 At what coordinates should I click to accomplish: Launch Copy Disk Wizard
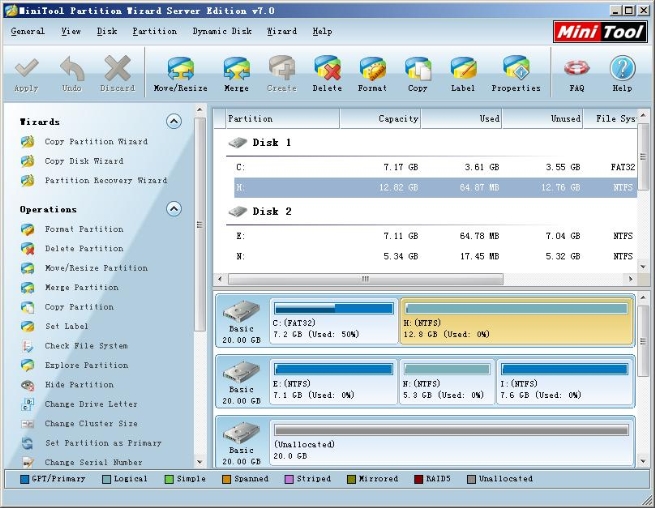(84, 161)
